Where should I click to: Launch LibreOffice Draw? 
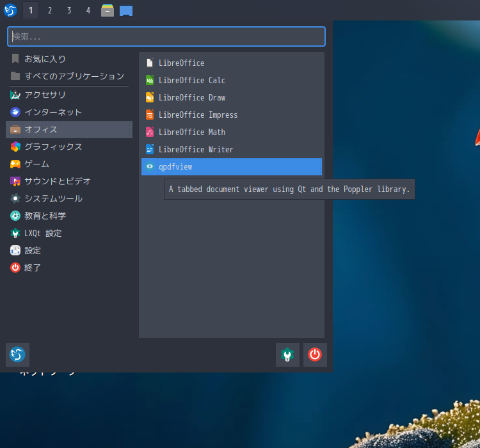click(x=232, y=97)
